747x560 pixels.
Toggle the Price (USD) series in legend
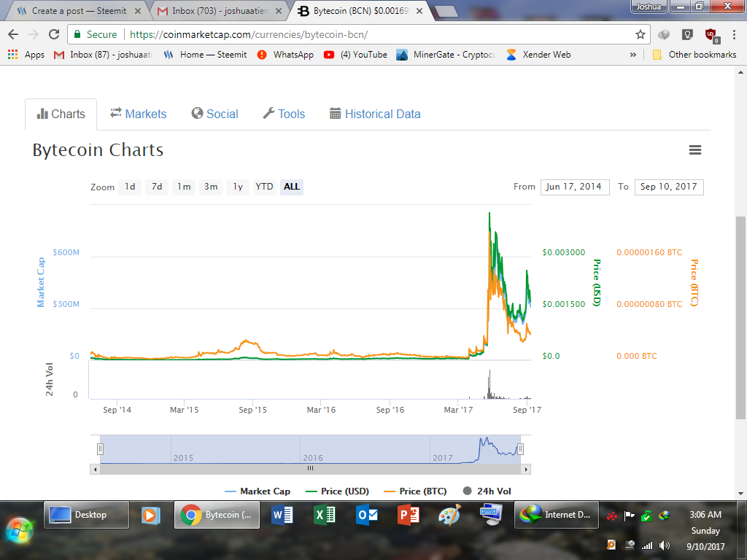pos(337,491)
